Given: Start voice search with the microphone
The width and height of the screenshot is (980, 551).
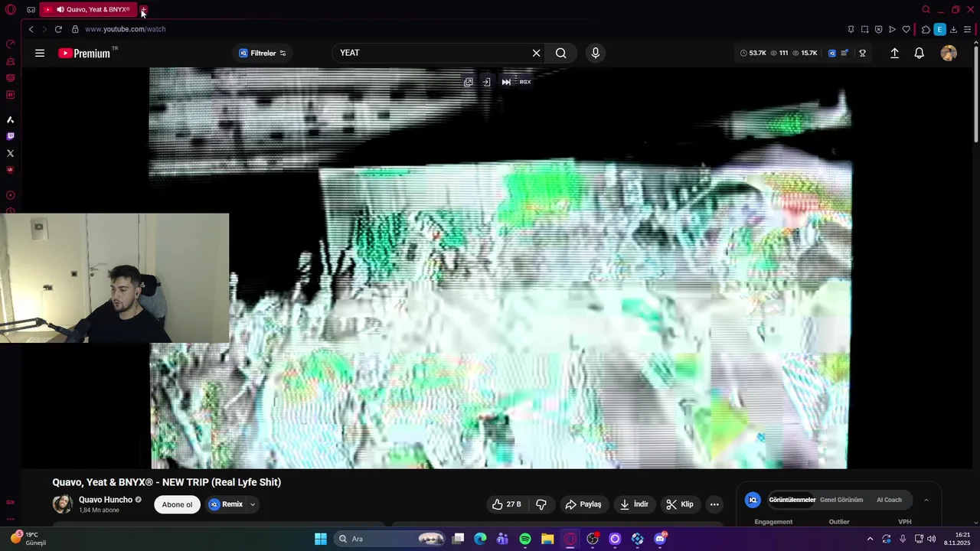Looking at the screenshot, I should click(x=596, y=53).
